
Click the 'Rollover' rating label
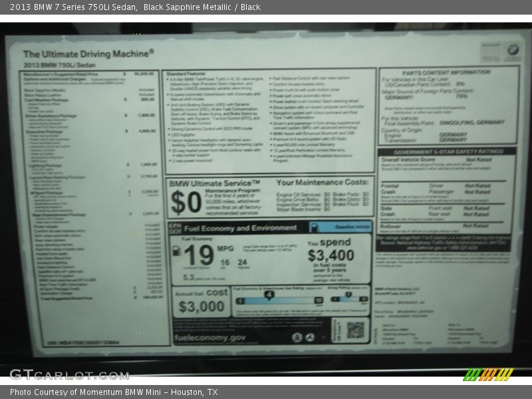click(390, 226)
